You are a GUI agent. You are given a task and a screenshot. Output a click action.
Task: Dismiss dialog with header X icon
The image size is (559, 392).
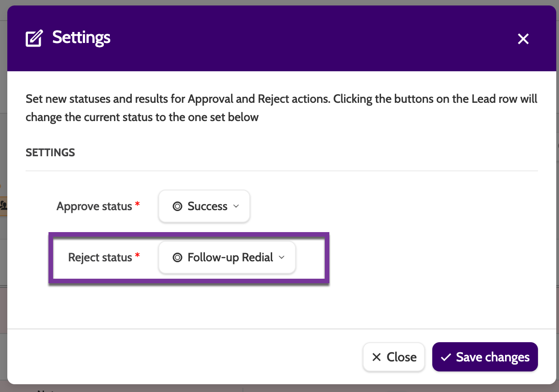pos(523,39)
